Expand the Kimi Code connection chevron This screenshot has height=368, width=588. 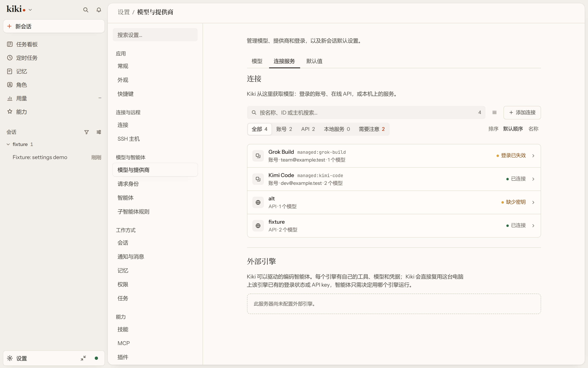[533, 179]
